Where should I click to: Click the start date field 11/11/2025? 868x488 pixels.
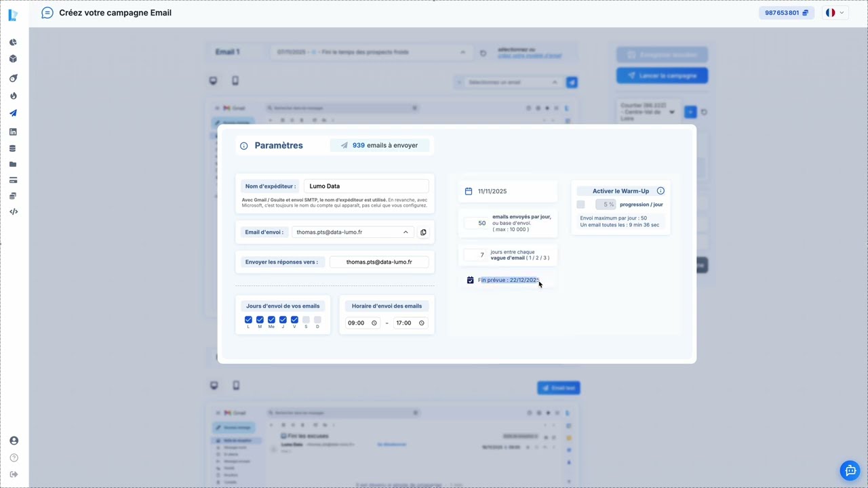[508, 191]
